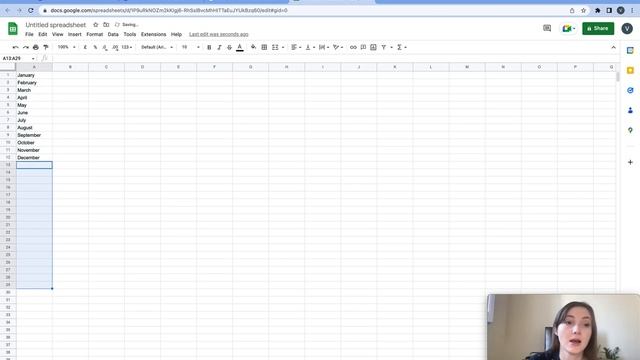This screenshot has width=640, height=360.
Task: Click the Undo icon
Action: (x=16, y=47)
